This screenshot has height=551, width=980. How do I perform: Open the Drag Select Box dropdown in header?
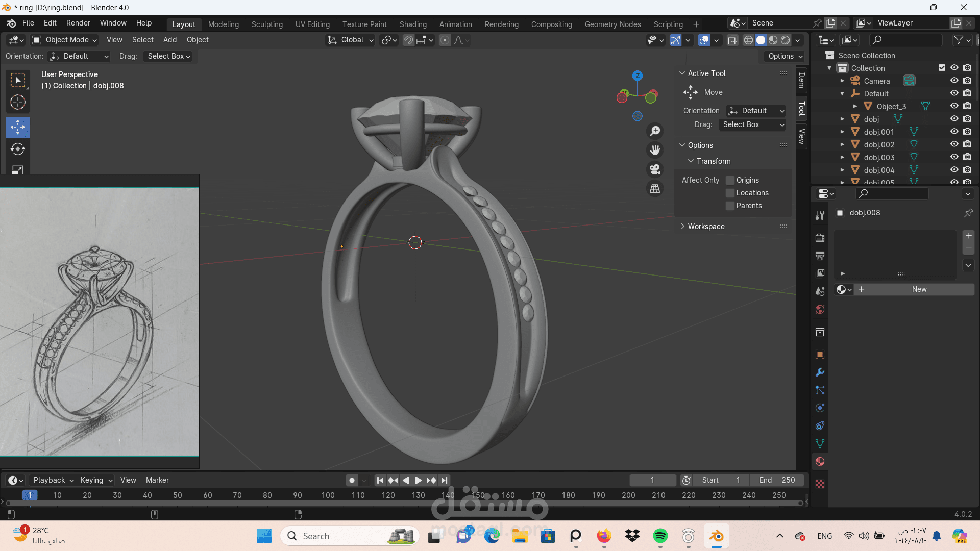(x=169, y=56)
